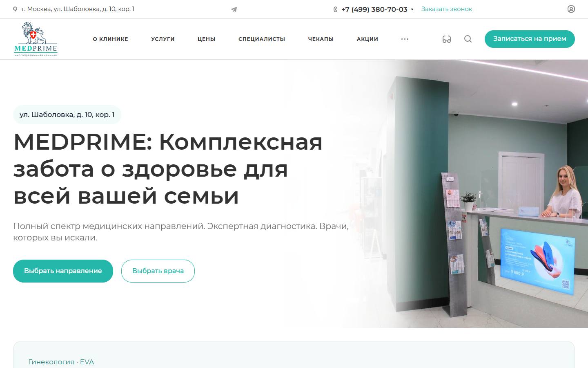Open the Telegram paper plane icon
This screenshot has width=588, height=368.
[234, 9]
